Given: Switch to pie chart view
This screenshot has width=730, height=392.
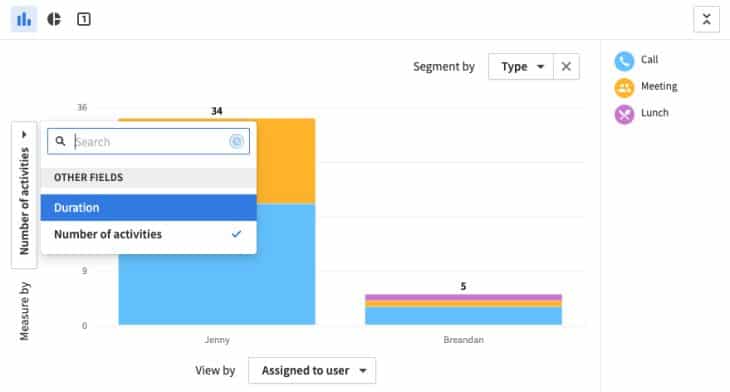Looking at the screenshot, I should tap(54, 19).
